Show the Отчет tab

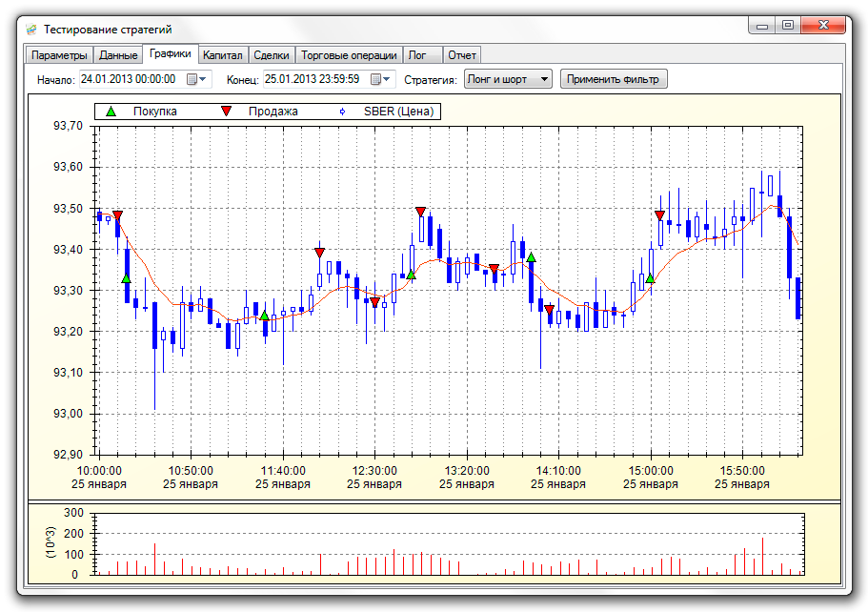(462, 55)
